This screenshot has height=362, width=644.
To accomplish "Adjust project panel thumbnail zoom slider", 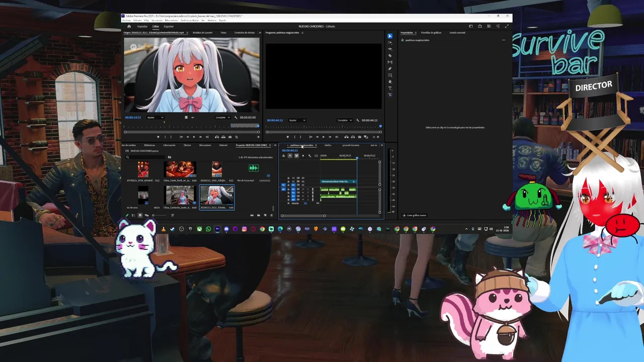I will click(x=159, y=215).
